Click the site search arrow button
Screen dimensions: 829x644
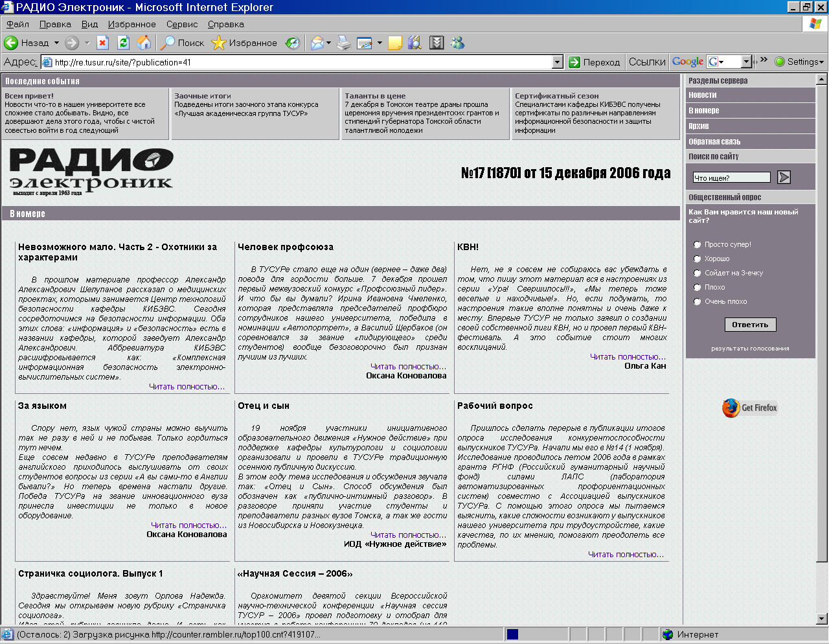(x=784, y=177)
